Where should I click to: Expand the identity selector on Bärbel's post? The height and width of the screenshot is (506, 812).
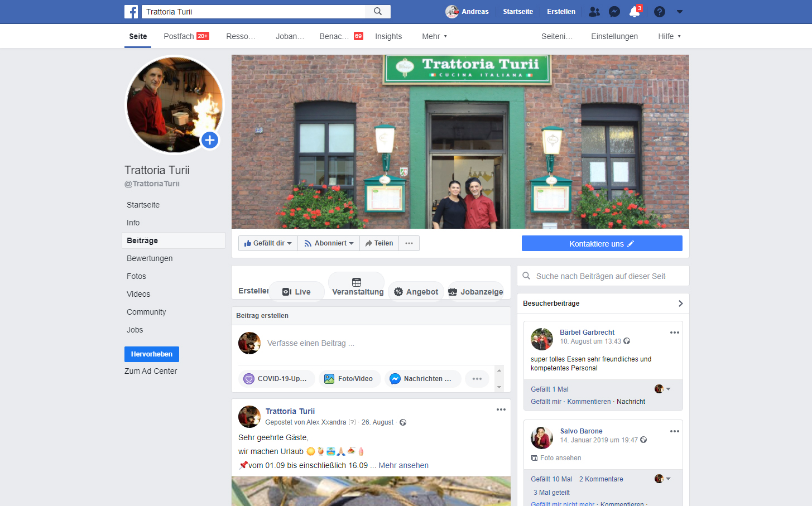click(x=663, y=389)
